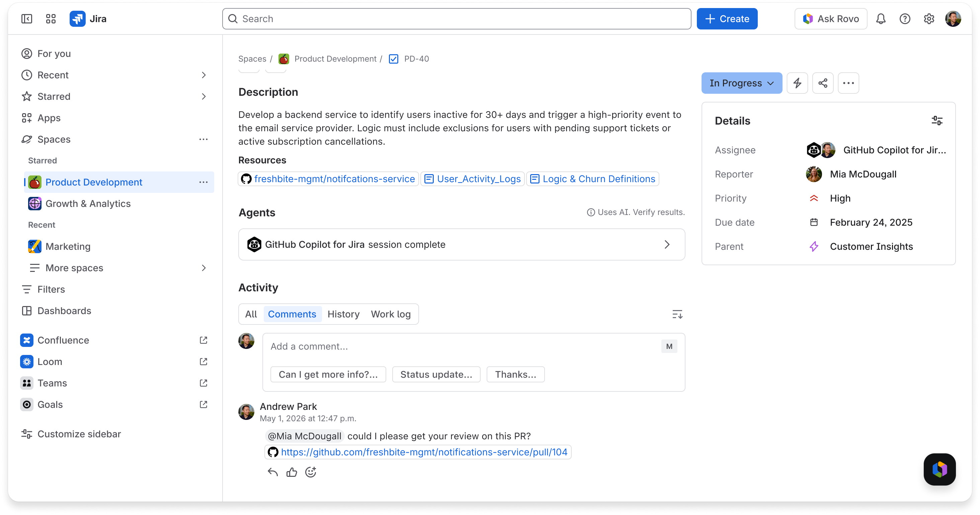Collapse the sidebar with the panel icon
The height and width of the screenshot is (515, 980).
pyautogui.click(x=27, y=19)
